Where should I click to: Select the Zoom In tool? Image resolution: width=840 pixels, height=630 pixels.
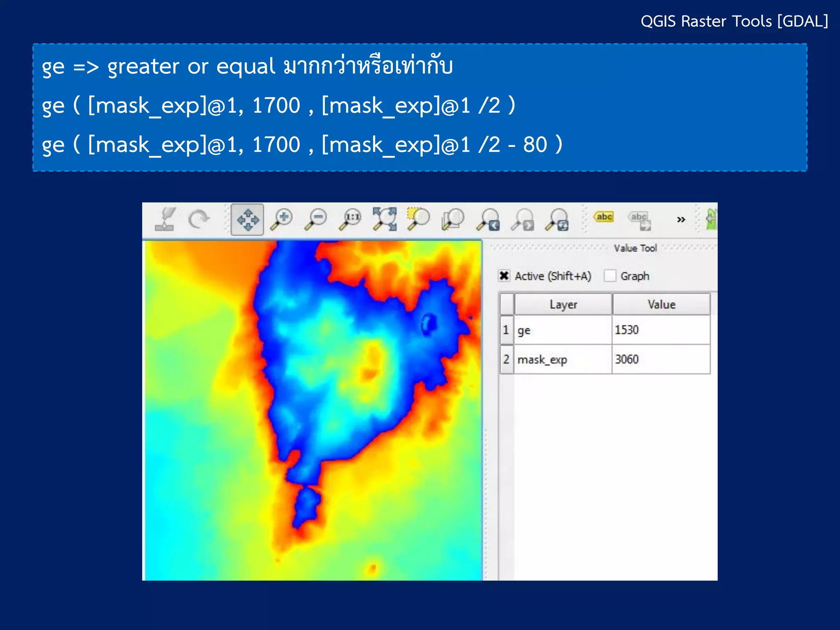[282, 219]
